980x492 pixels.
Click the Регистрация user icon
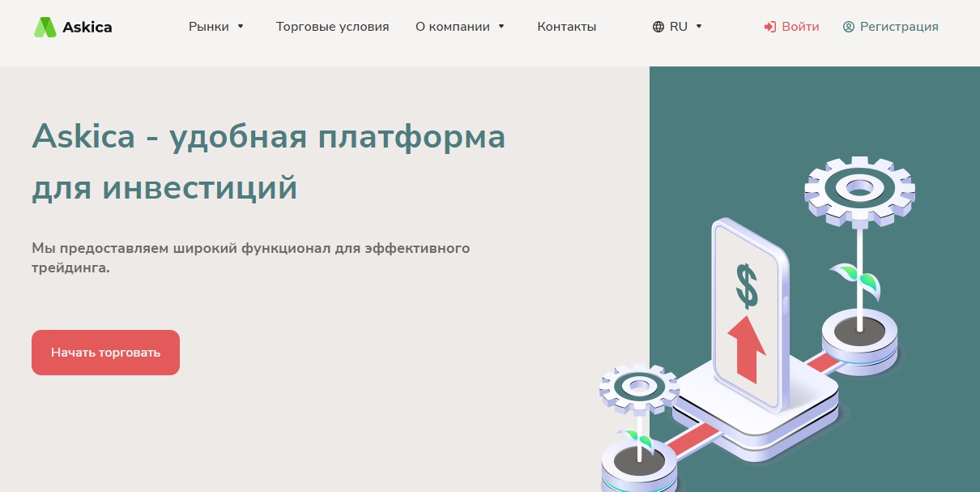point(849,27)
